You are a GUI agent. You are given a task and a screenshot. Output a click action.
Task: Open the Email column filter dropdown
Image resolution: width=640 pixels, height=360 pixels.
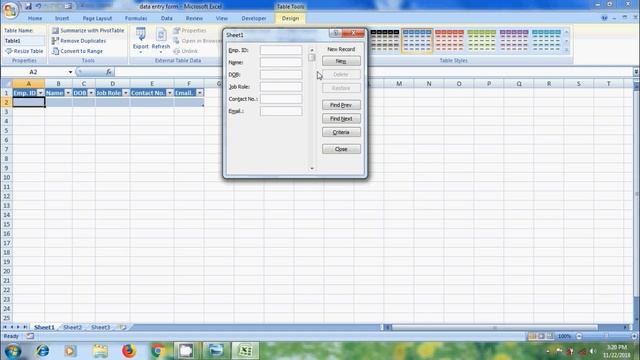[x=199, y=93]
